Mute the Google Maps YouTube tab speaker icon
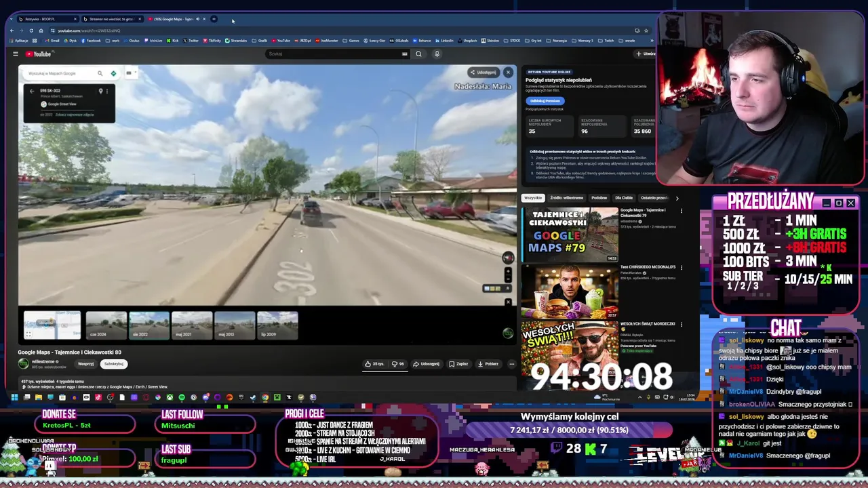The width and height of the screenshot is (868, 488). click(x=197, y=19)
